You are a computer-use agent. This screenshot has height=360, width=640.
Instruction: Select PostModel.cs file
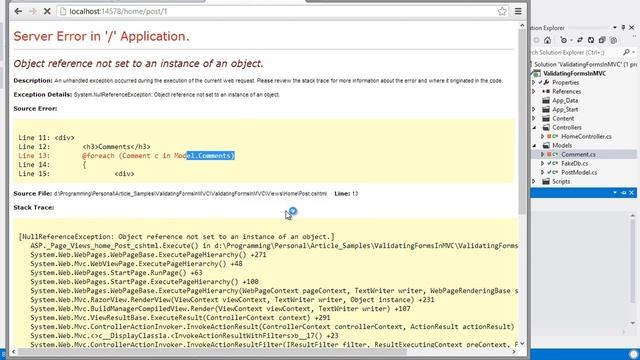pyautogui.click(x=579, y=172)
